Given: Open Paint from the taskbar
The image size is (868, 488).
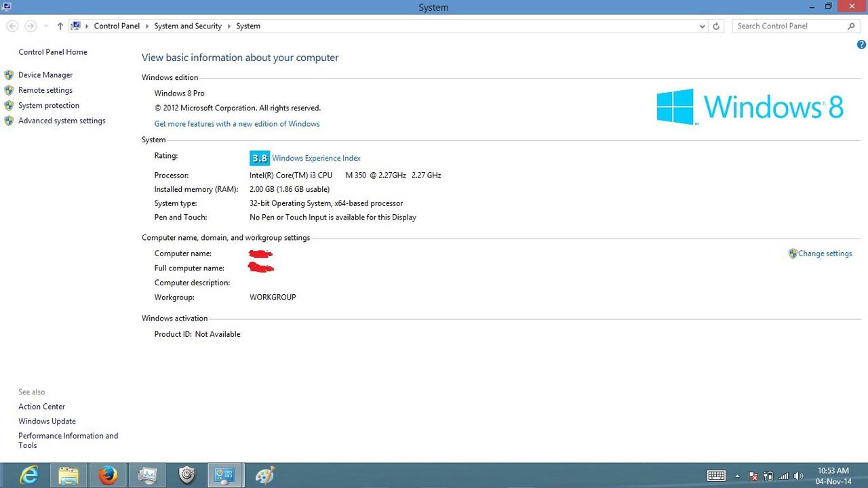Looking at the screenshot, I should [264, 476].
